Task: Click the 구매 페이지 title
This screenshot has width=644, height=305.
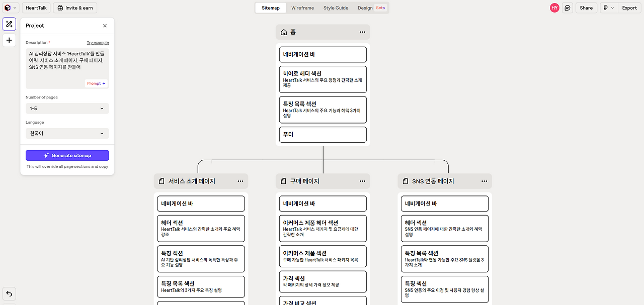Action: pos(305,181)
